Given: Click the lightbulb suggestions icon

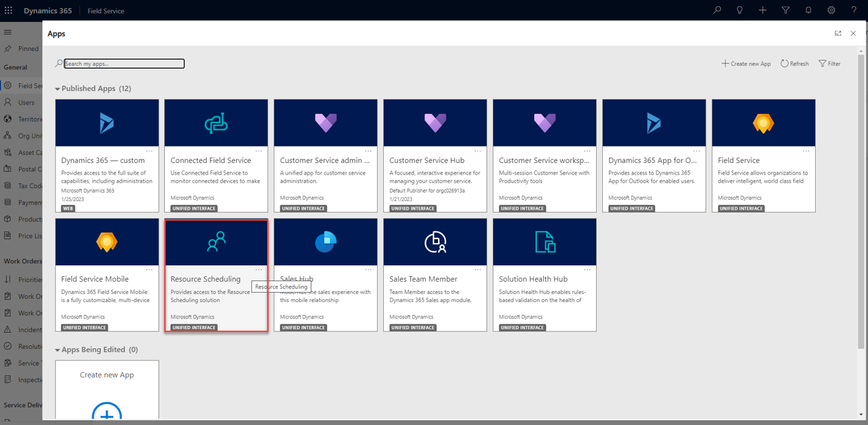Looking at the screenshot, I should [739, 10].
